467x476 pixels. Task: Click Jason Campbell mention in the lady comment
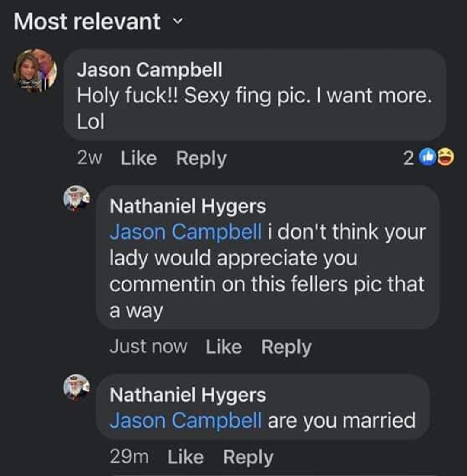pos(185,232)
